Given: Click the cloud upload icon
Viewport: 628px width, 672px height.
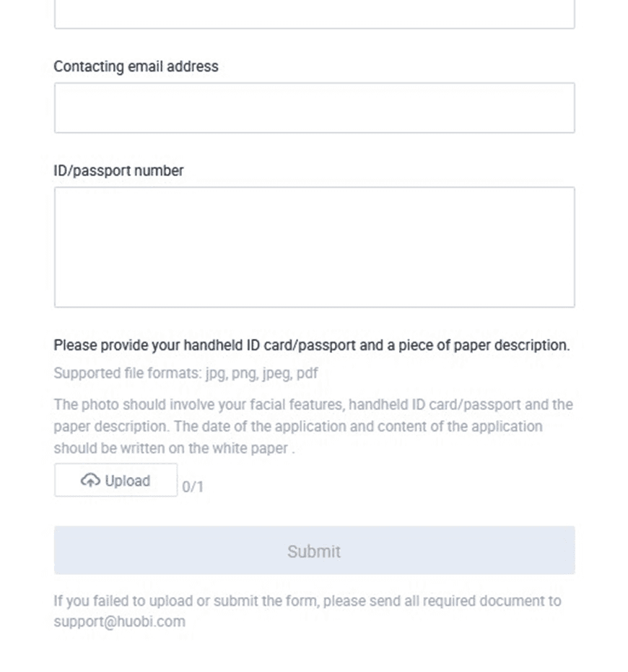Looking at the screenshot, I should 90,481.
